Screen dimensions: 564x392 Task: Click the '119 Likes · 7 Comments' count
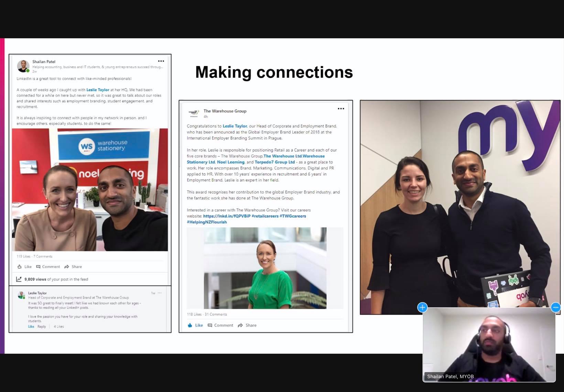tap(34, 257)
